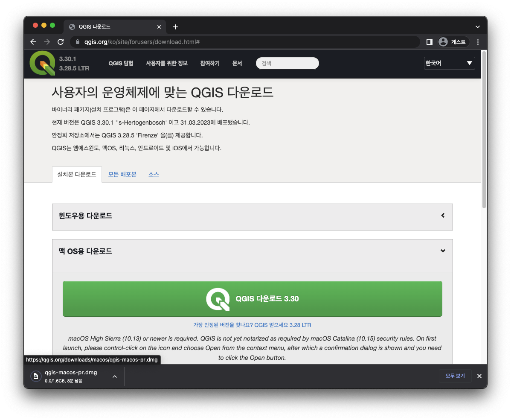Click the macOS green fullscreen button
Image resolution: width=511 pixels, height=420 pixels.
tap(52, 26)
